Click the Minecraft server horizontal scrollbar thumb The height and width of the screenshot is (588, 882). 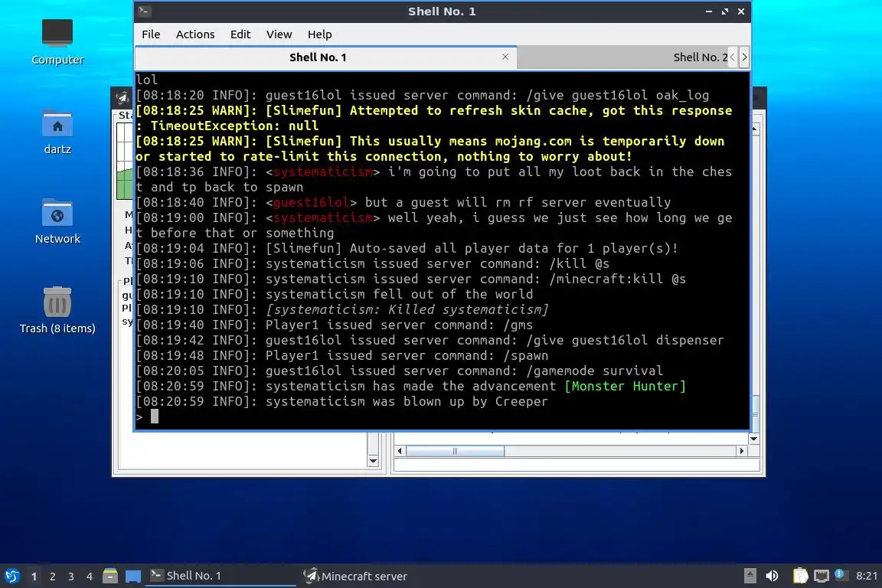point(455,451)
